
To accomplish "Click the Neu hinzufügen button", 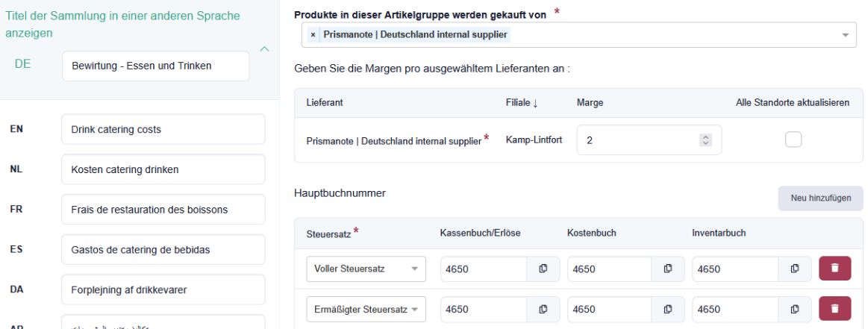I will pos(820,198).
